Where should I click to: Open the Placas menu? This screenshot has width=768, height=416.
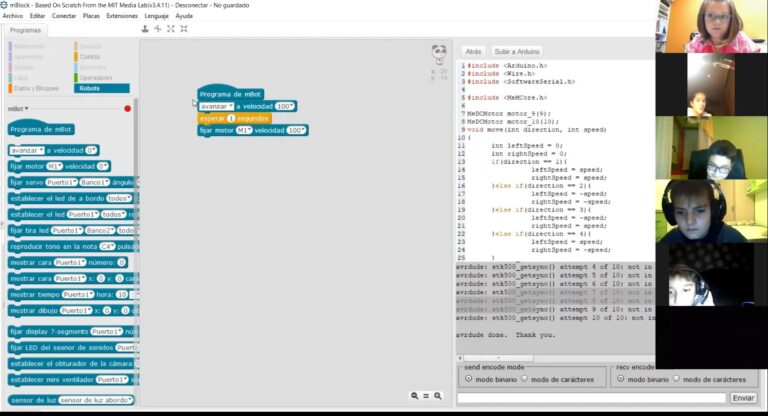(x=91, y=16)
